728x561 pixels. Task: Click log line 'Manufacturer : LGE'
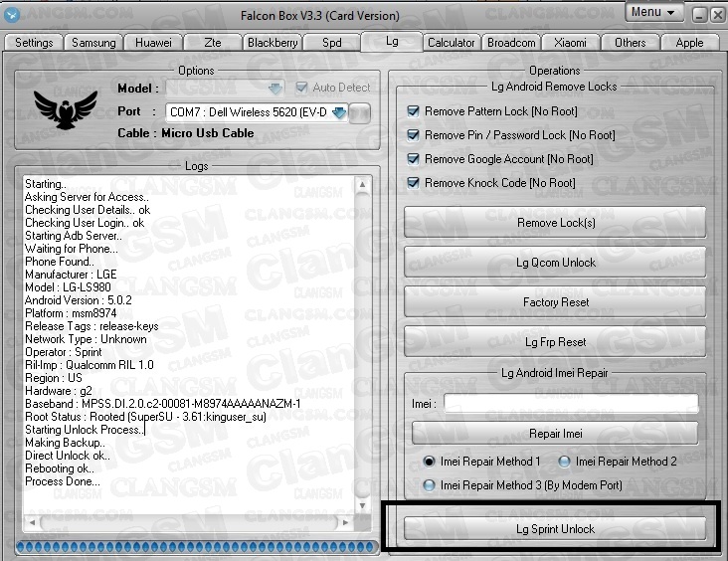point(71,275)
